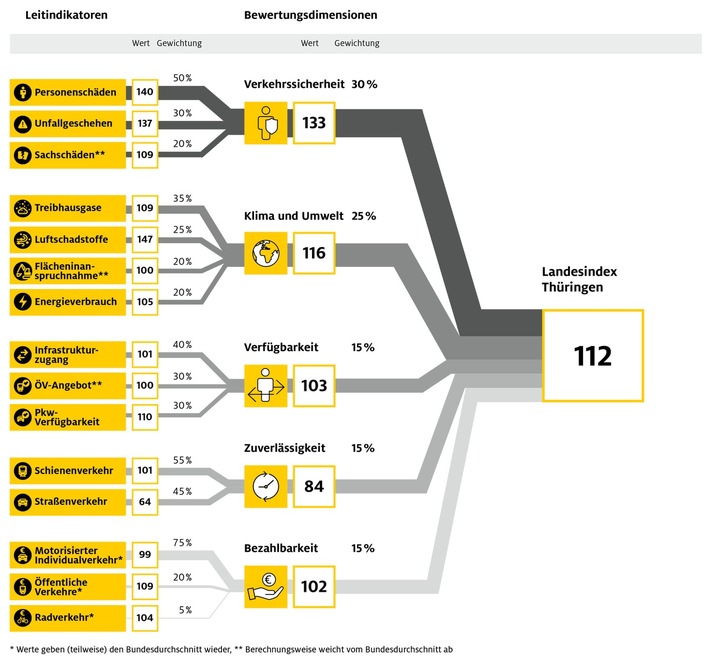Viewport: 710px width, 664px height.
Task: Click the warning triangle icon beside Unfallgeschehen
Action: pos(22,124)
